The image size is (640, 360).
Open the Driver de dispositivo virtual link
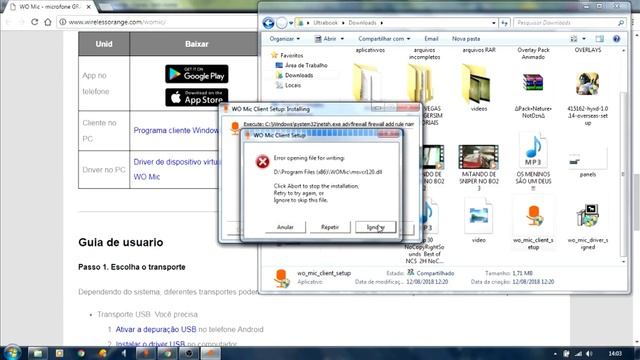coord(177,162)
